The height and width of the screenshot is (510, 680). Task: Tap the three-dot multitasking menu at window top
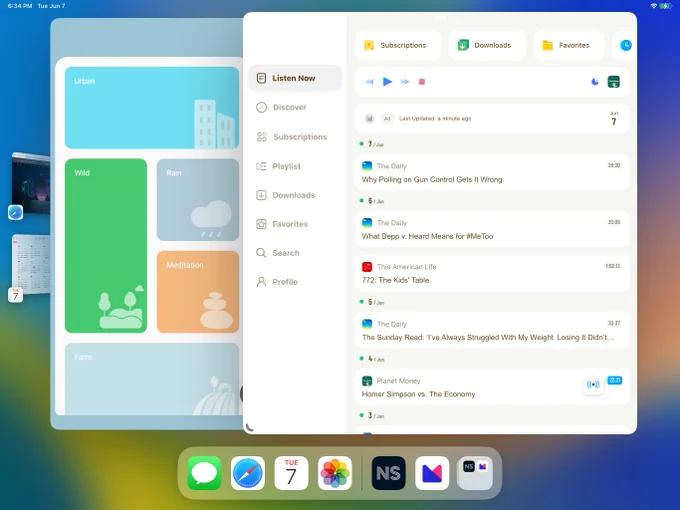point(440,18)
